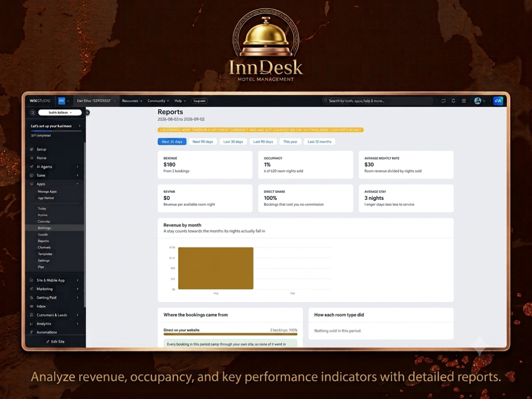Expand Let's set up your business arrow

79,126
